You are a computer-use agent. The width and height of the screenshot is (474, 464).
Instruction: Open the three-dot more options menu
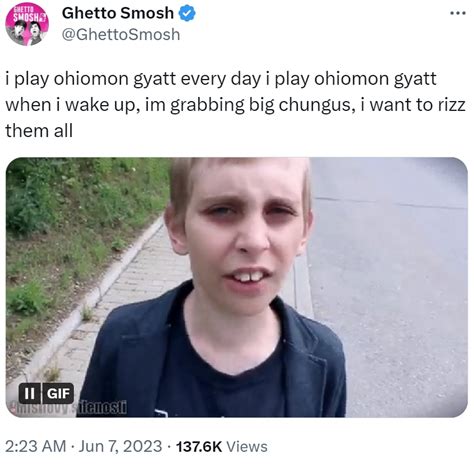[x=457, y=13]
